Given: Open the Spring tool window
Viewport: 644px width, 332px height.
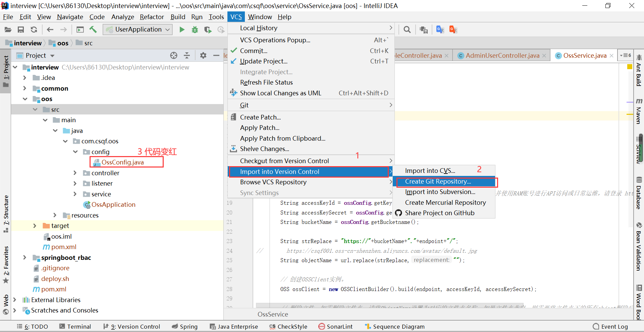Looking at the screenshot, I should pyautogui.click(x=184, y=327).
